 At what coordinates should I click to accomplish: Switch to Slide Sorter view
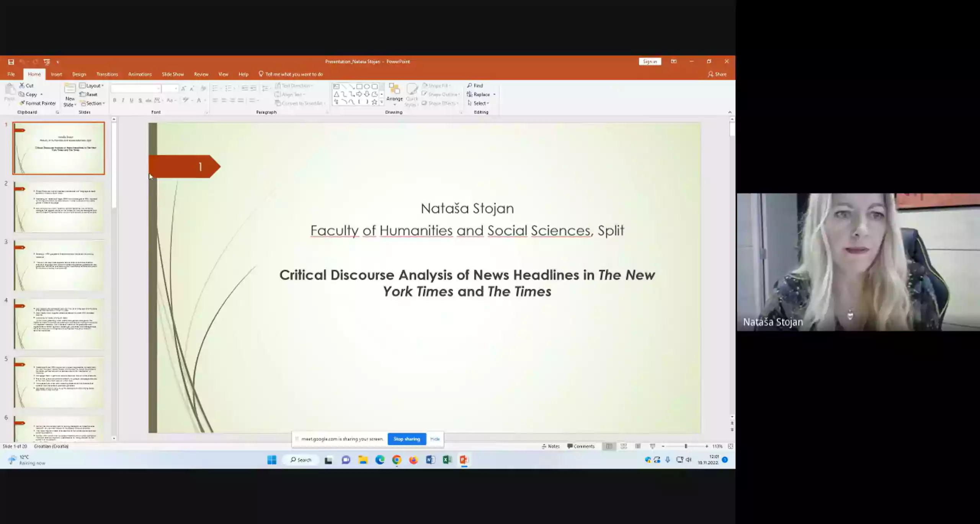[x=624, y=446]
